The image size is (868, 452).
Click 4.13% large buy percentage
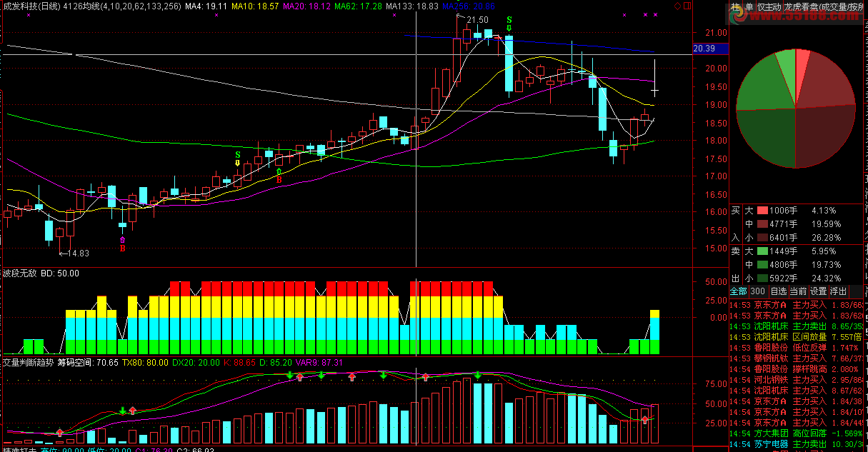coord(824,211)
